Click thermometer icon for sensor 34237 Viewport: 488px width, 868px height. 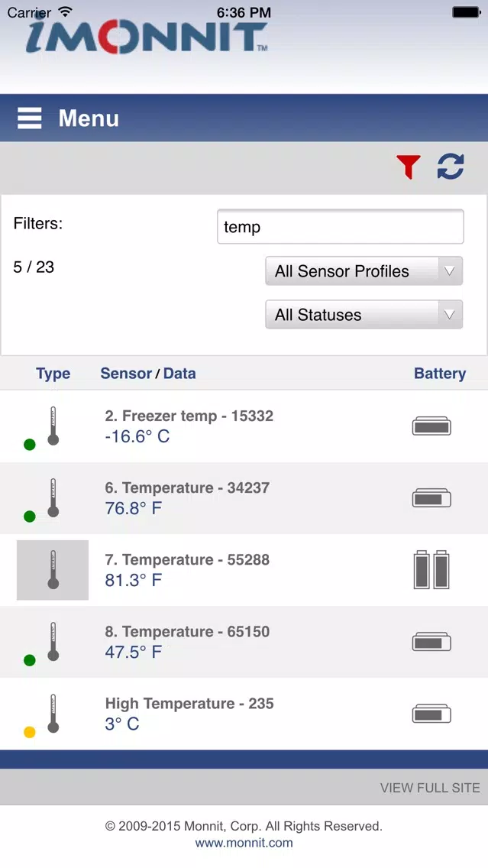pos(53,498)
